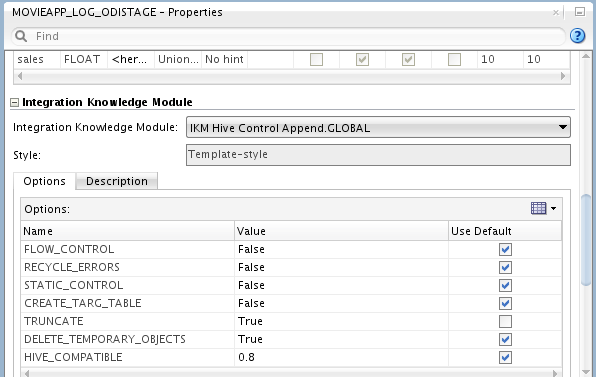Click the Value column header
The image size is (596, 377).
pyautogui.click(x=341, y=231)
